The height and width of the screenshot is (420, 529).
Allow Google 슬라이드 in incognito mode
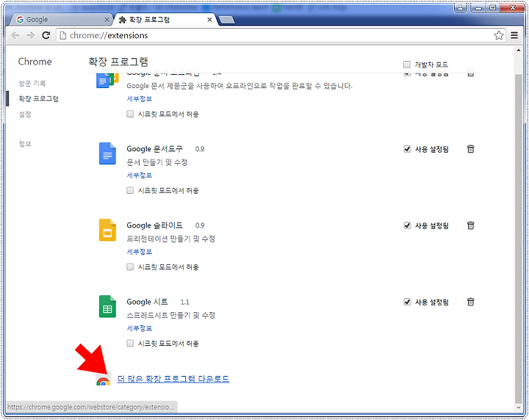pos(130,267)
